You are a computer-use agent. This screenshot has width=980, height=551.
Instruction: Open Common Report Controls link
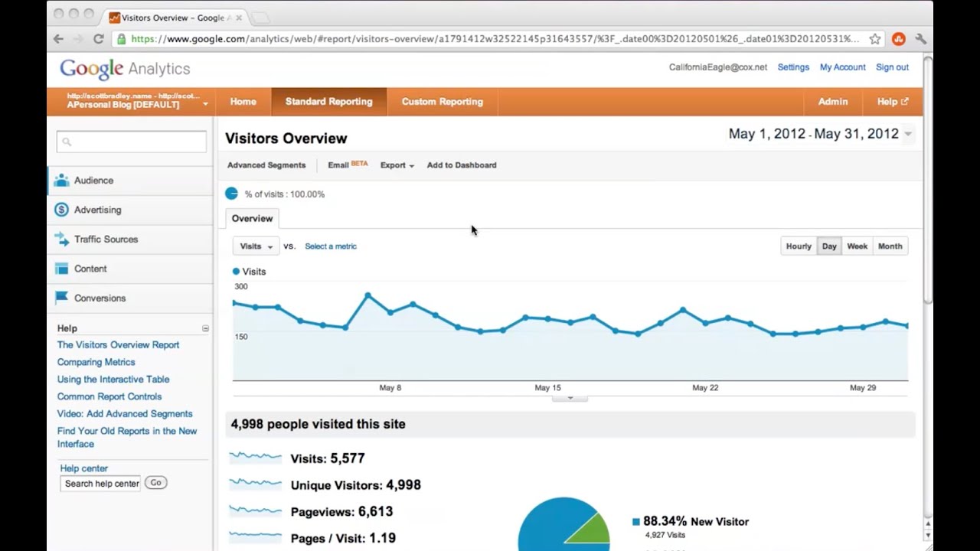(109, 397)
